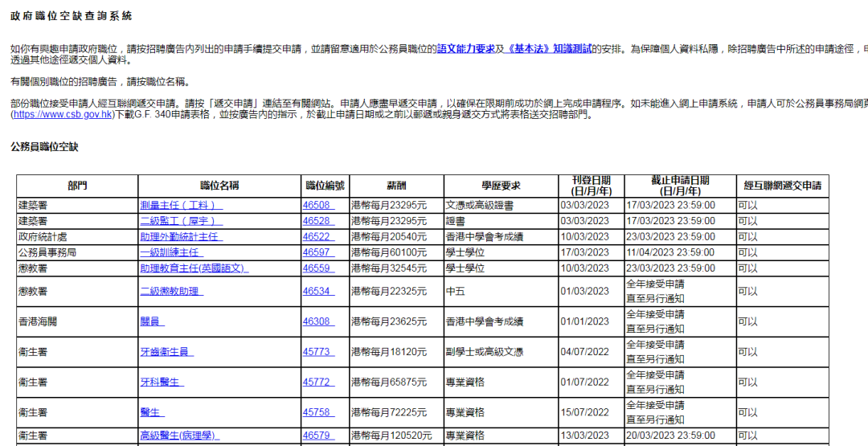
Task: Click the 關員 job title link
Action: click(151, 321)
